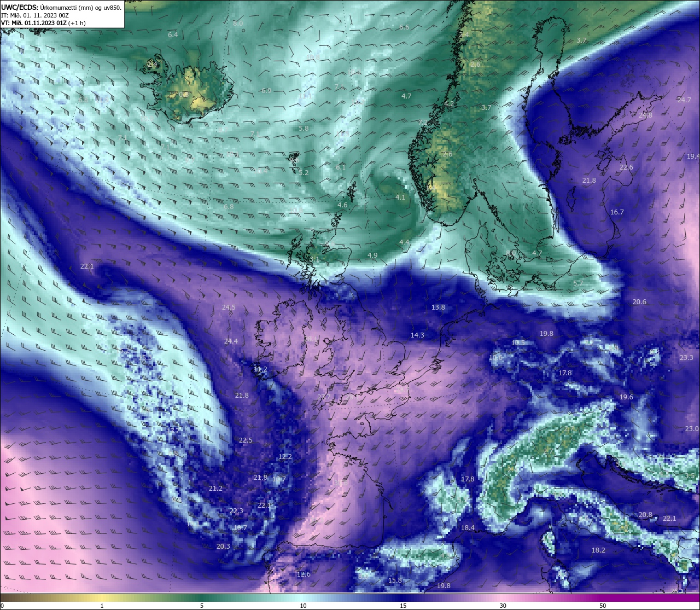The image size is (700, 610).
Task: Click the 14.3 value near the Netherlands
Action: (417, 334)
